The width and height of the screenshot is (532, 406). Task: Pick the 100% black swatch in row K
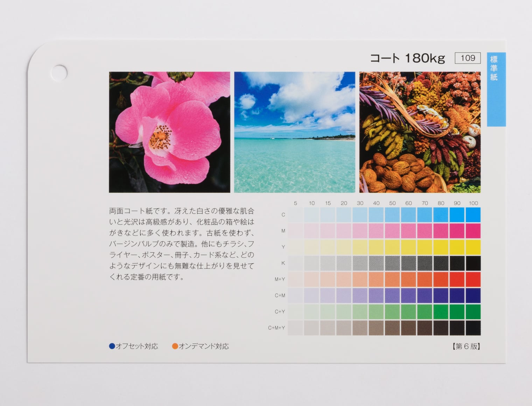click(x=473, y=263)
